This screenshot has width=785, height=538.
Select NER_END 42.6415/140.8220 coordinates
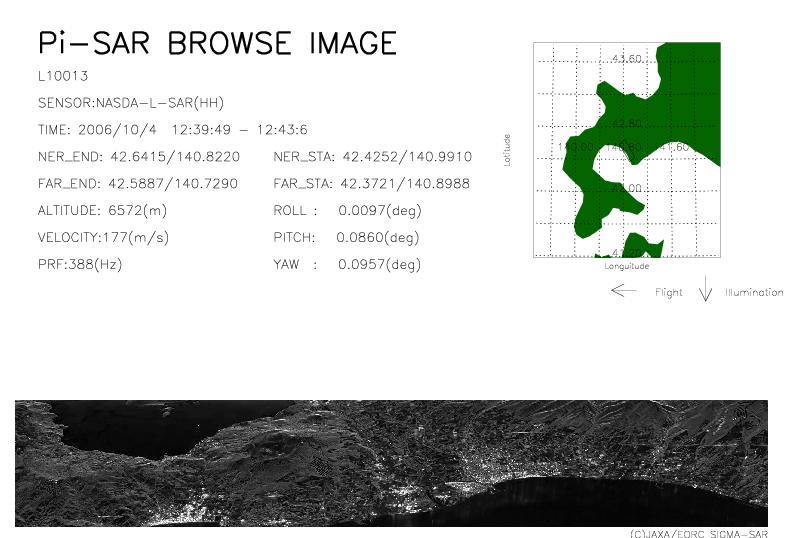point(139,157)
